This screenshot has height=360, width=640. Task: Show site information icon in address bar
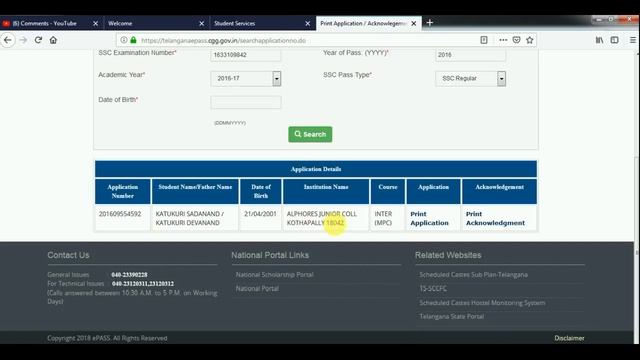124,40
